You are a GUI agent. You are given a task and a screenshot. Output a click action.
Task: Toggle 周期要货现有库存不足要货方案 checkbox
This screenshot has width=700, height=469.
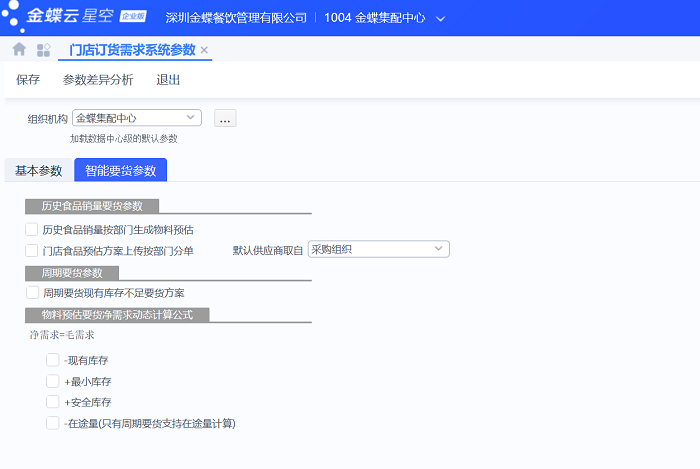click(32, 293)
